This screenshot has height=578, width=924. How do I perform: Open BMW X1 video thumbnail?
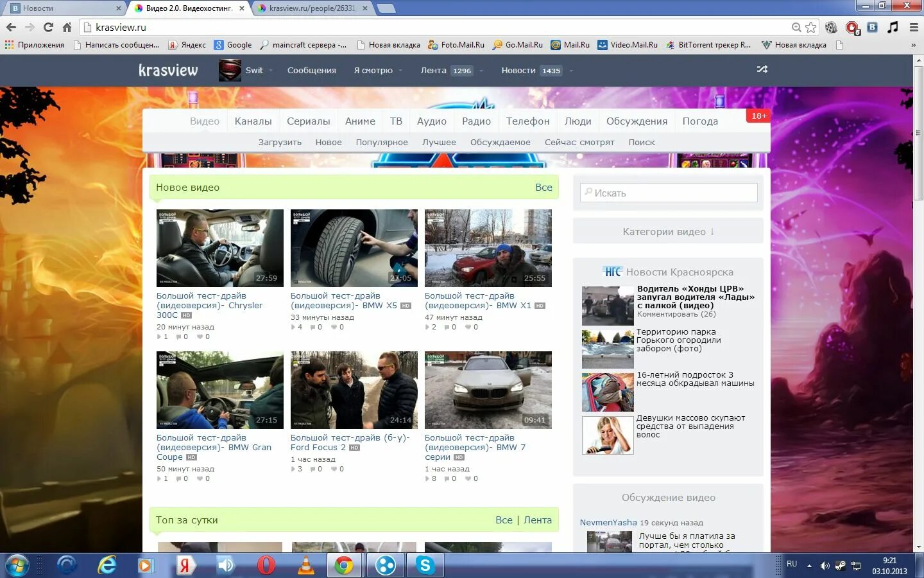488,248
